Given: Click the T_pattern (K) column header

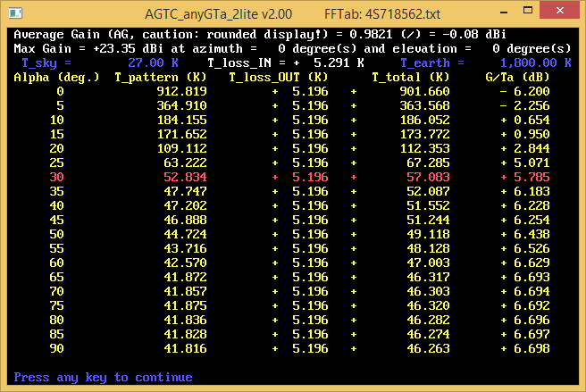Looking at the screenshot, I should 160,78.
